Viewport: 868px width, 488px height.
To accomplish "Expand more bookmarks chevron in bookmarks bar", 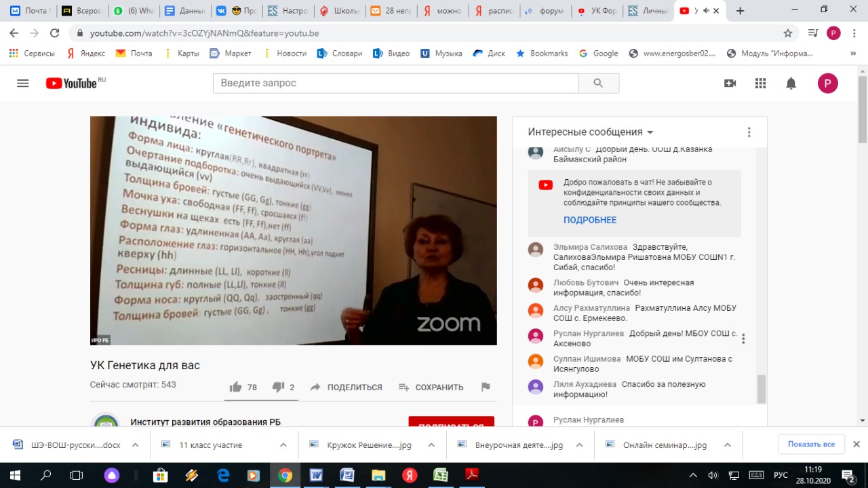I will (x=852, y=53).
